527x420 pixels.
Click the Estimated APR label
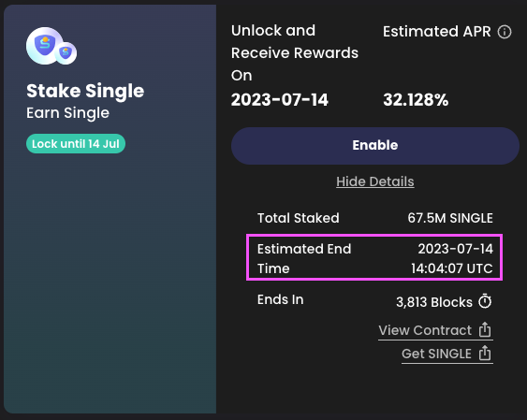[x=437, y=32]
